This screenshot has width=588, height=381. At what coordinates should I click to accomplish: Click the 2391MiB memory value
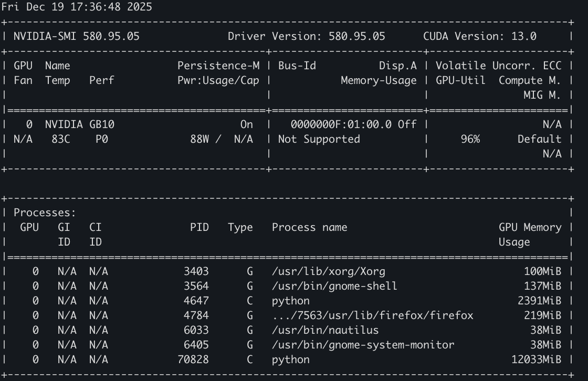pyautogui.click(x=539, y=301)
